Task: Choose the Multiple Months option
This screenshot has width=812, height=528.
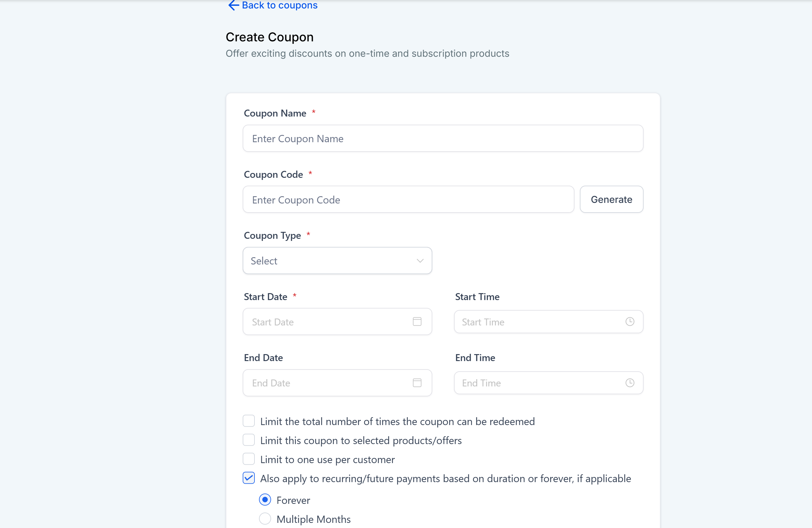Action: pos(265,518)
